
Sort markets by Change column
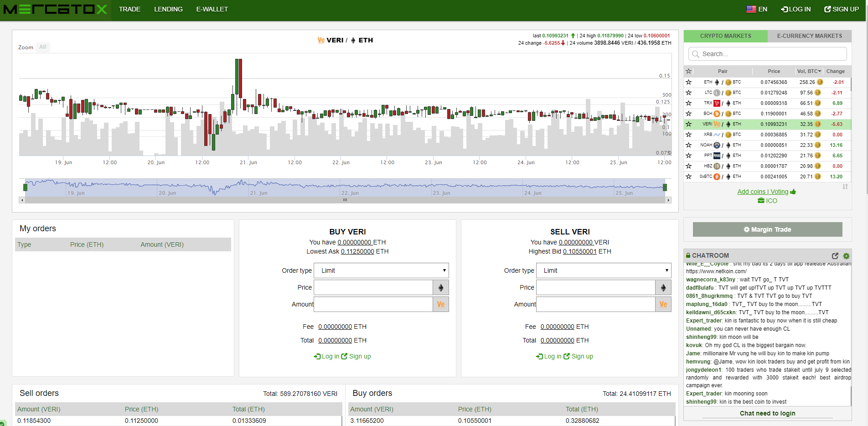tap(835, 71)
